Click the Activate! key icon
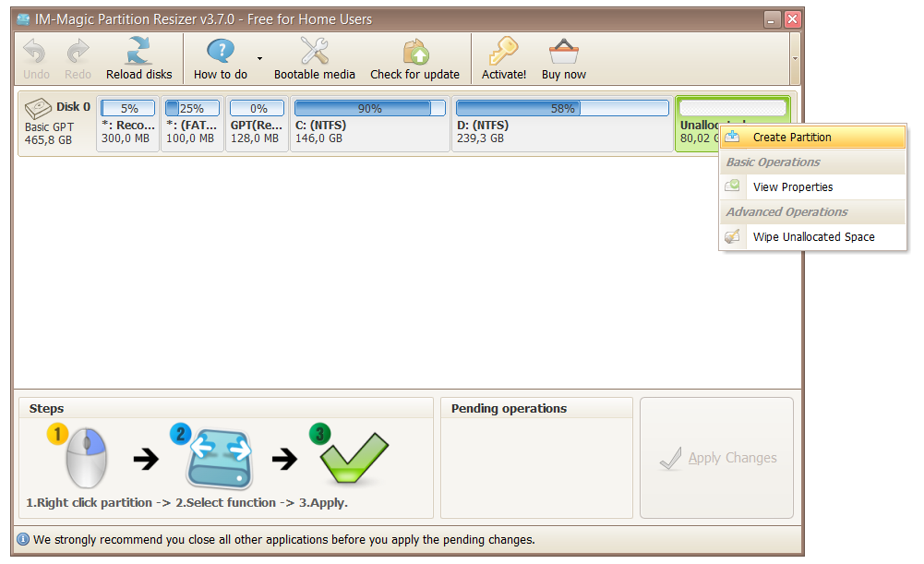 [x=504, y=51]
